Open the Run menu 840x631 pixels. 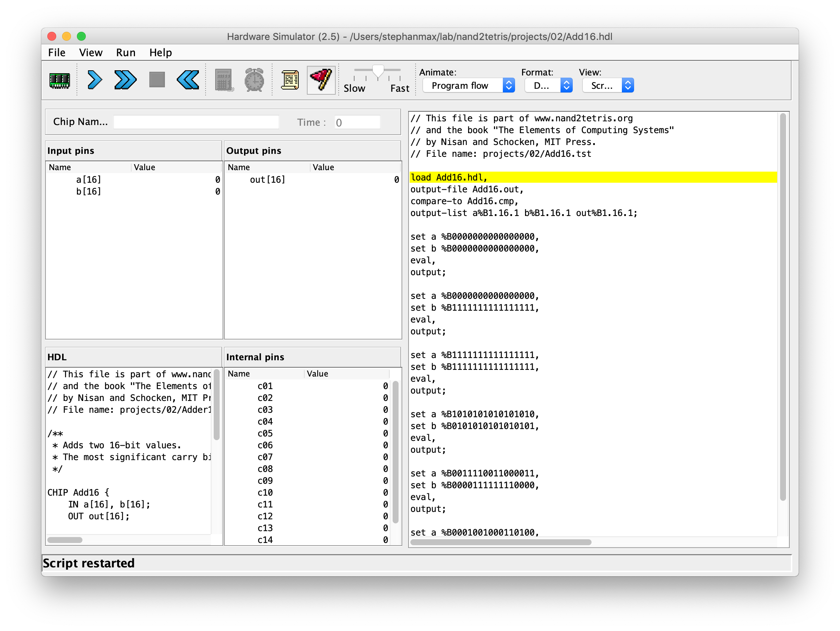[x=126, y=53]
